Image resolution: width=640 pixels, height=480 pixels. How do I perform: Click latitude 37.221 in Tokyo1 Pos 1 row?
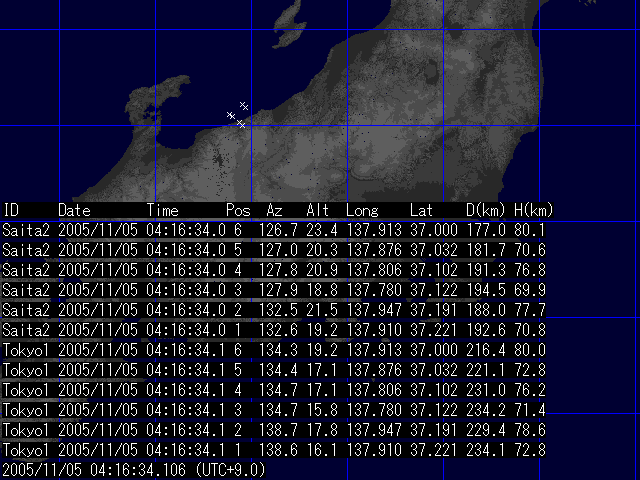433,450
